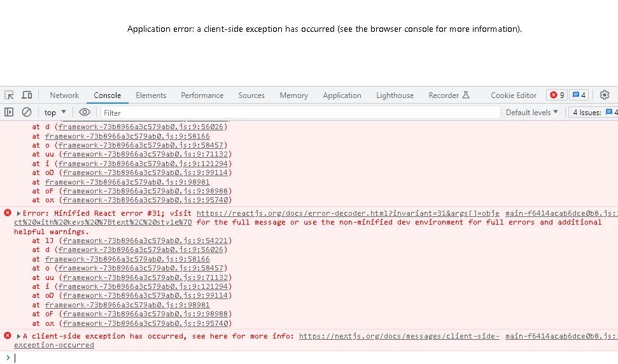Open framework link 9:99114 in lower stack trace
The height and width of the screenshot is (364, 618).
pos(145,295)
